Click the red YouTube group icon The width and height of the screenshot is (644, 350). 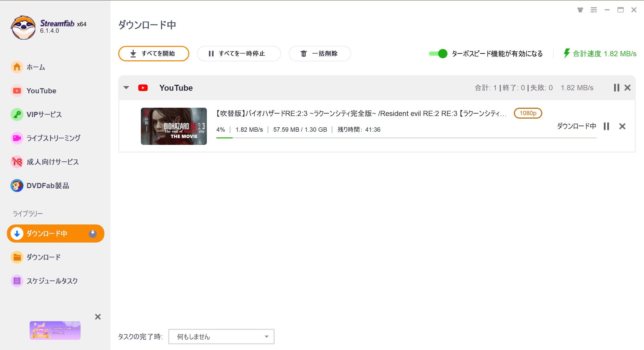(143, 88)
